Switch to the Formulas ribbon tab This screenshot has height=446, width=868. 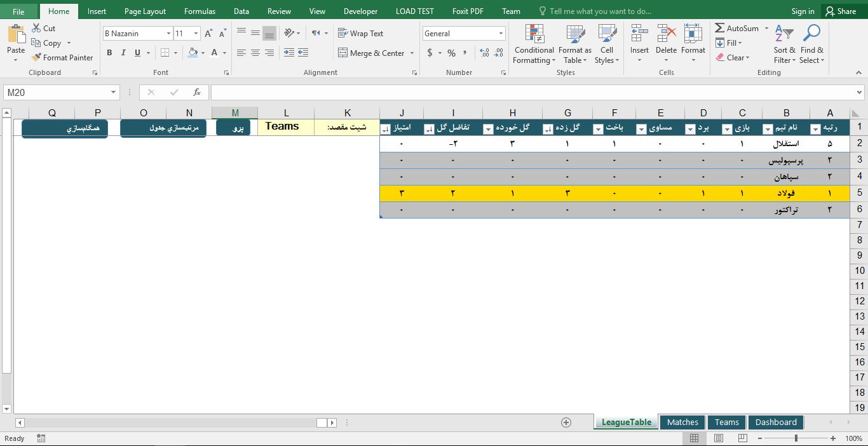pos(200,11)
